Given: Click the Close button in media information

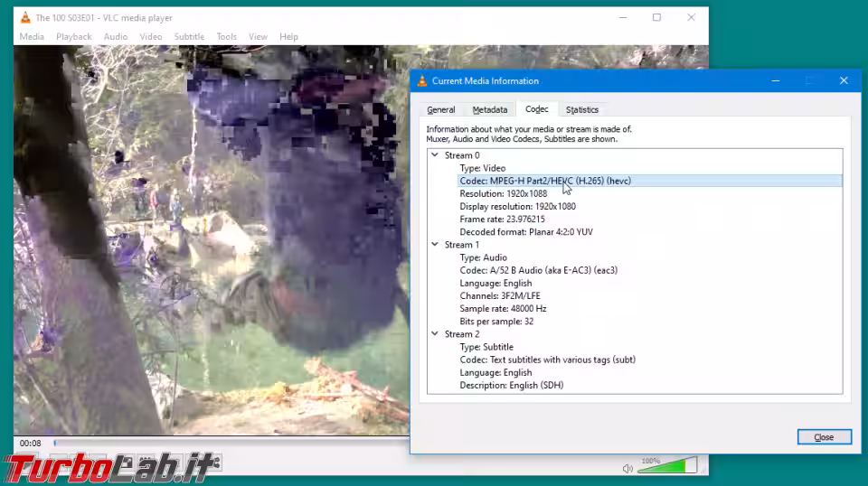Looking at the screenshot, I should [x=825, y=437].
